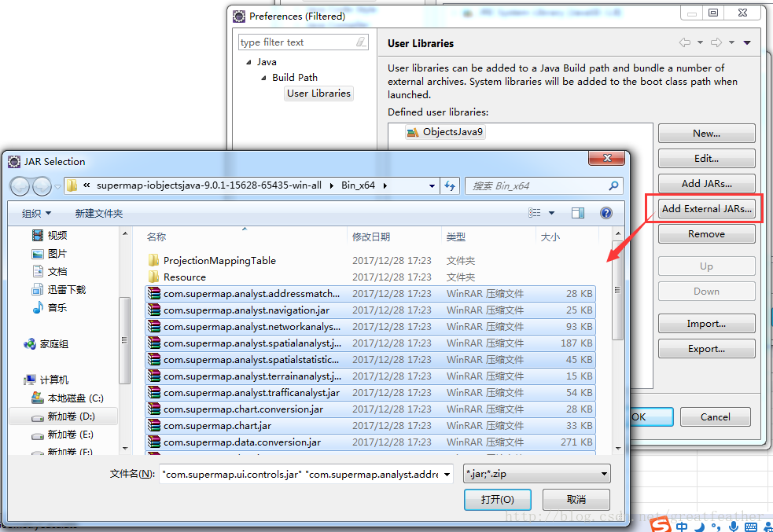Image resolution: width=773 pixels, height=532 pixels.
Task: Open the *.jar;*.zip file type dropdown
Action: coord(537,474)
